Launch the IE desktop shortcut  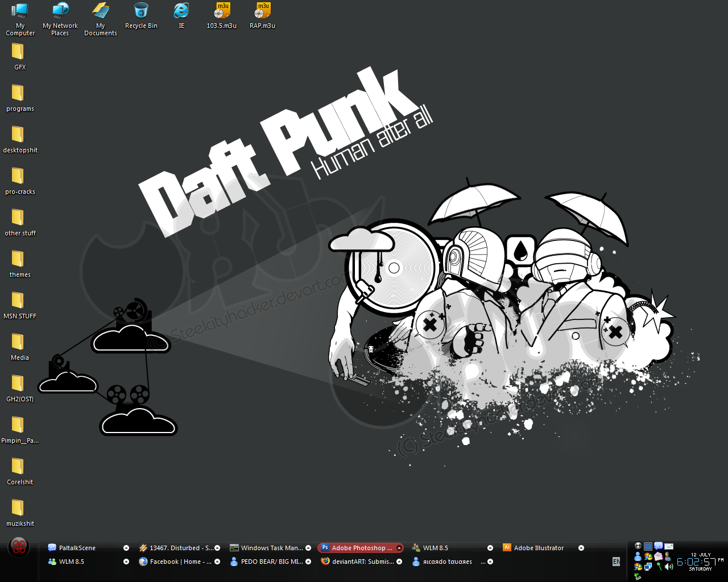(x=181, y=16)
